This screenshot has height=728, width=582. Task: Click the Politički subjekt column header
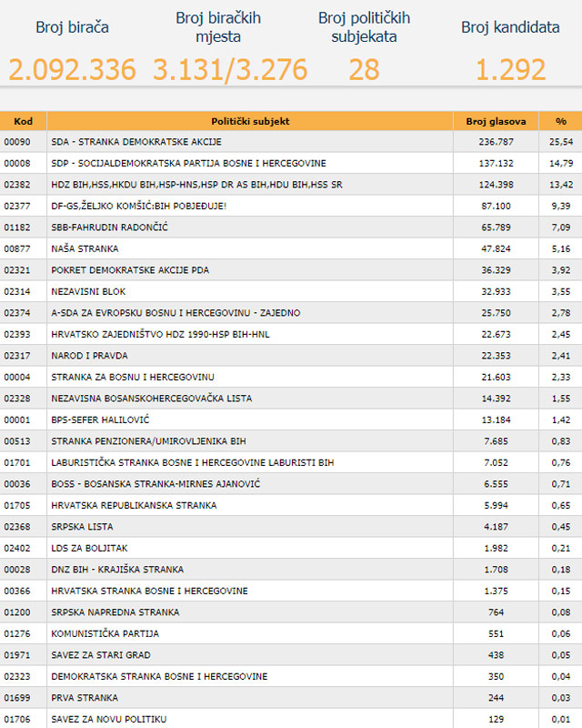250,121
